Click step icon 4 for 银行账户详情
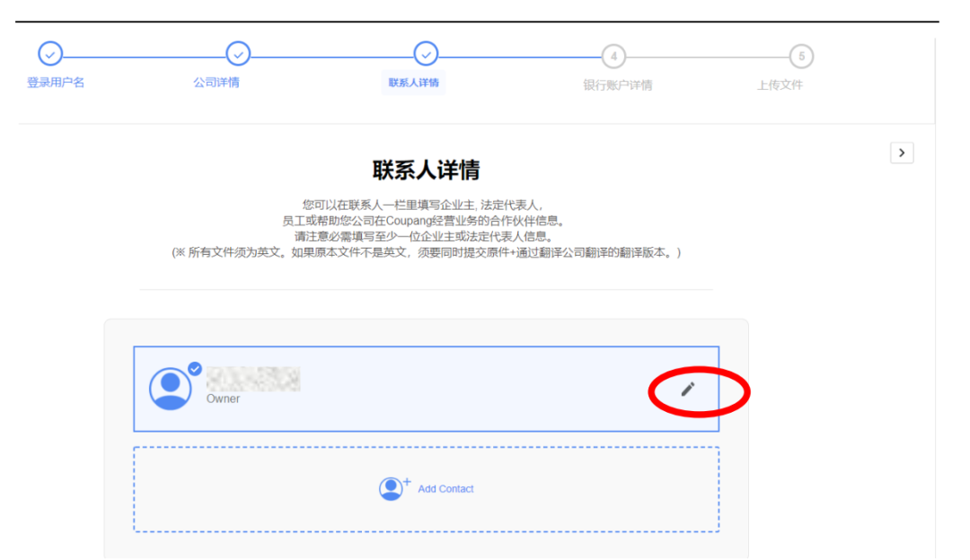 pos(613,55)
